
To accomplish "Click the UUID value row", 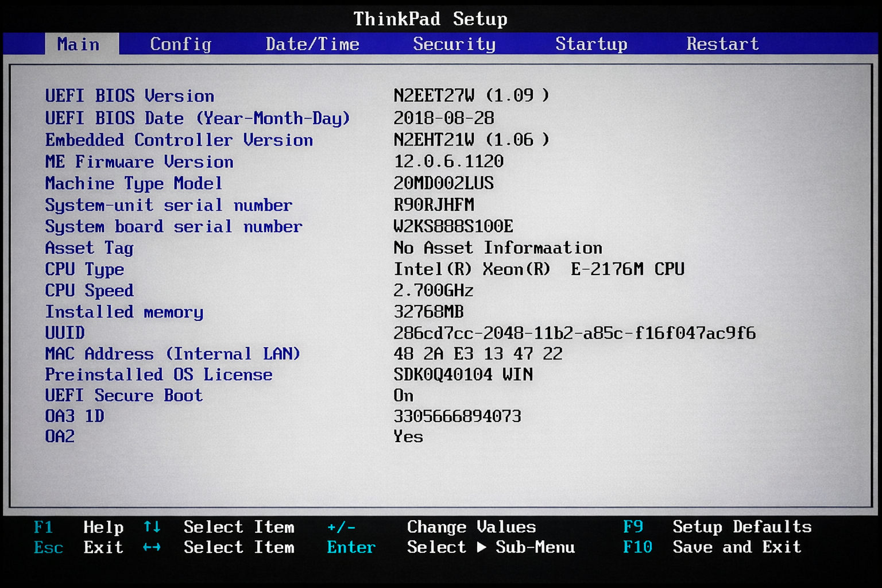I will [x=65, y=333].
